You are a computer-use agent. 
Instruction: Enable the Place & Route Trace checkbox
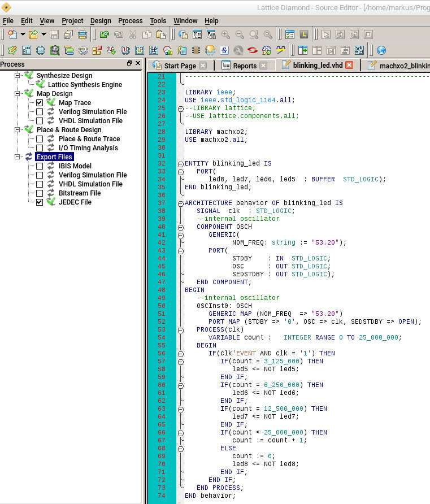(40, 139)
